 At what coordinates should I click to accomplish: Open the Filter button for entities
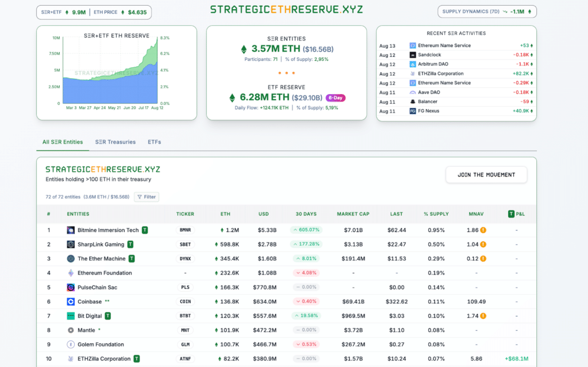pyautogui.click(x=146, y=197)
